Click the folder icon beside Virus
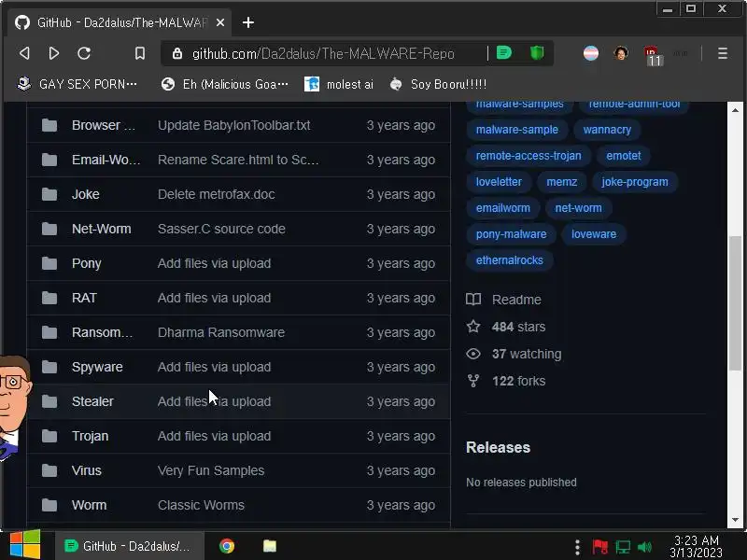 click(x=49, y=470)
